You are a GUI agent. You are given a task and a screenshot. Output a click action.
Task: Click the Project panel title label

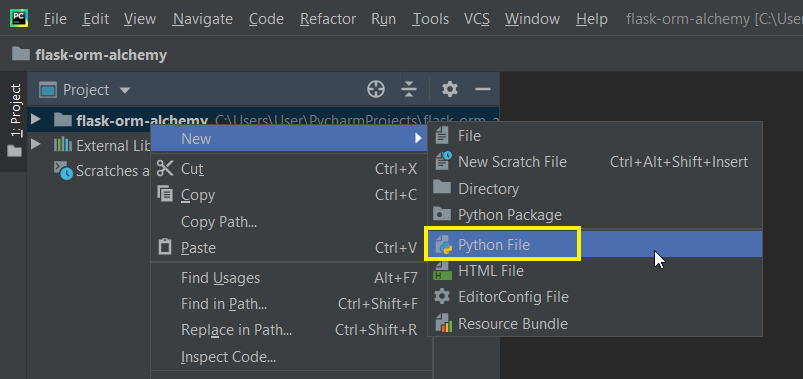click(x=86, y=90)
